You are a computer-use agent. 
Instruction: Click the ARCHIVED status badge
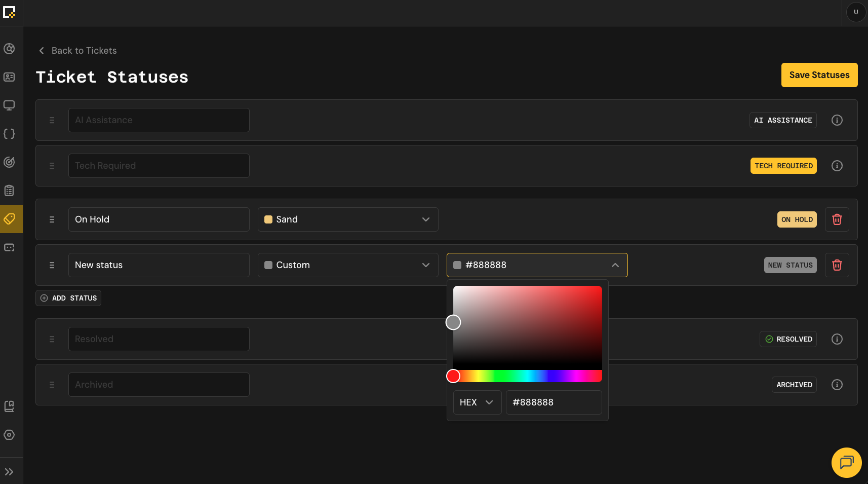click(794, 385)
